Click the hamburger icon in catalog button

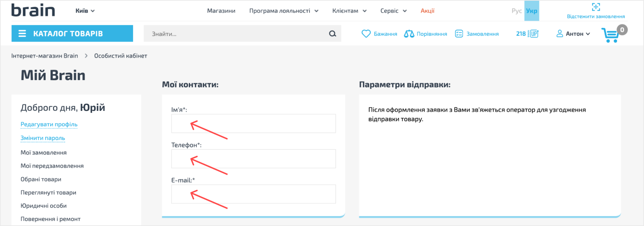(22, 33)
